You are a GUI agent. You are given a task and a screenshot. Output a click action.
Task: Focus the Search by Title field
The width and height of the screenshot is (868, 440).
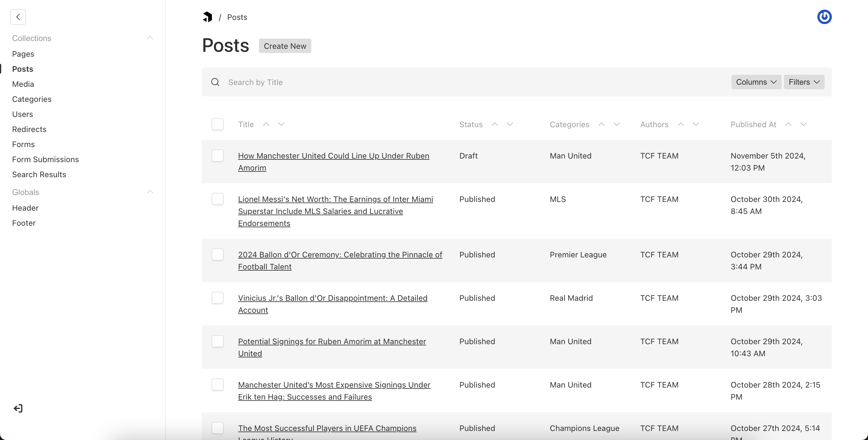pyautogui.click(x=472, y=82)
